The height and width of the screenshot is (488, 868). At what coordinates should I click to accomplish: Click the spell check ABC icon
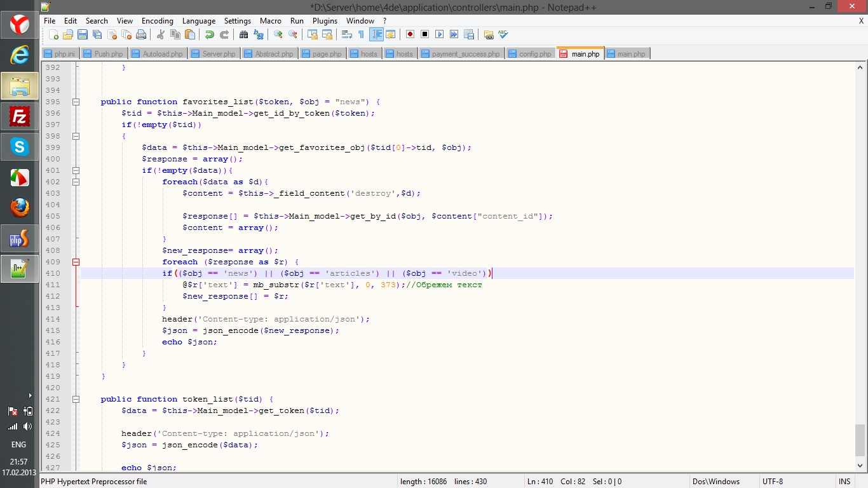point(503,34)
